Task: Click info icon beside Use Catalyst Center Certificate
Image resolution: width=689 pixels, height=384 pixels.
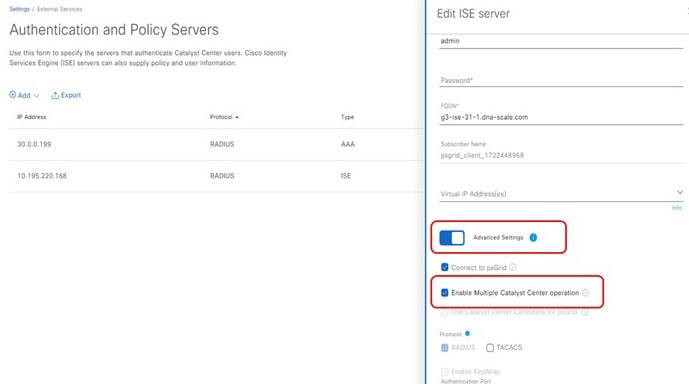Action: click(585, 312)
